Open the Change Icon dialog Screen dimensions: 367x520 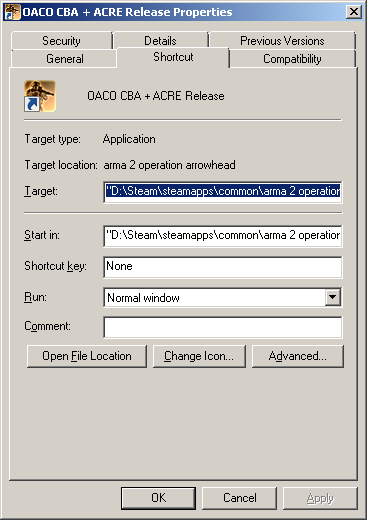(199, 356)
